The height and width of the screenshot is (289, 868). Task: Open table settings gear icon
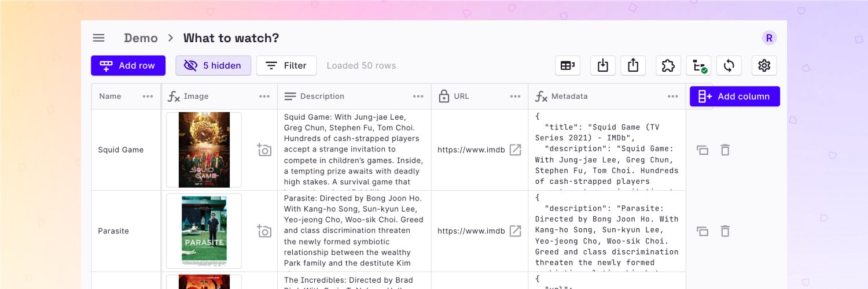click(x=764, y=65)
